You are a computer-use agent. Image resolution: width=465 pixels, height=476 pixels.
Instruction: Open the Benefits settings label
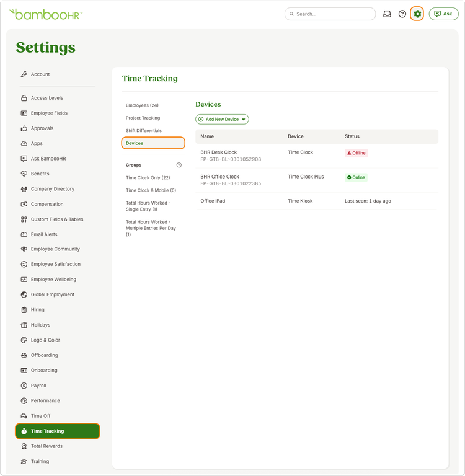point(40,174)
